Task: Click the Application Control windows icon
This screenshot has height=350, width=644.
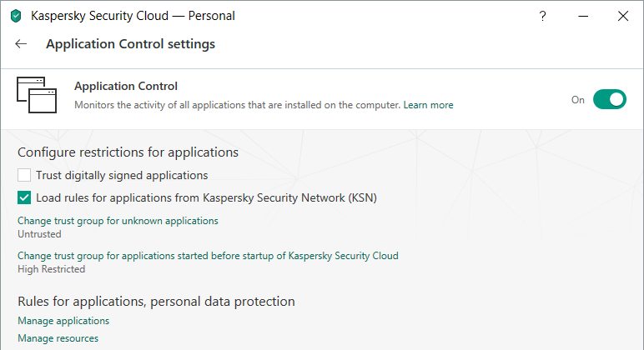Action: pyautogui.click(x=36, y=94)
